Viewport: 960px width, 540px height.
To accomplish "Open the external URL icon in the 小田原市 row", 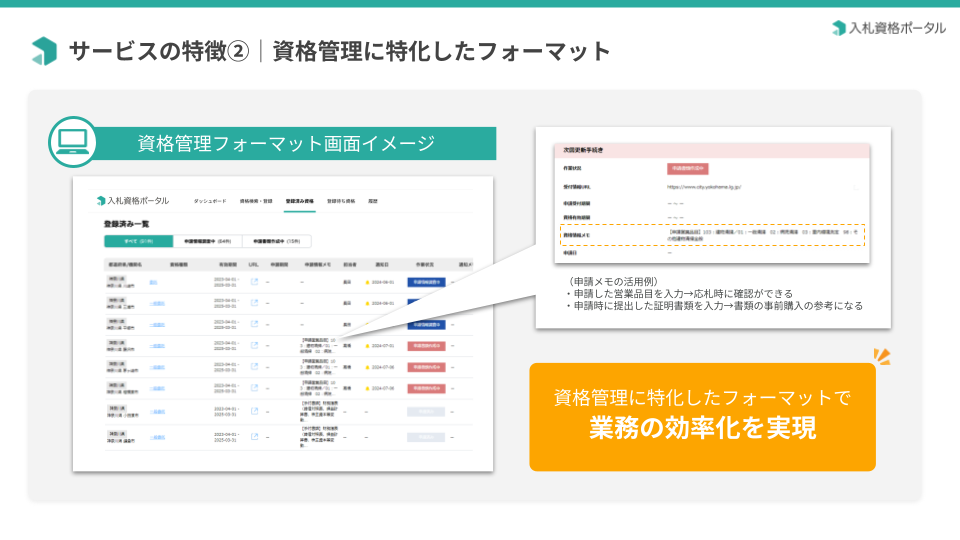I will coord(254,411).
